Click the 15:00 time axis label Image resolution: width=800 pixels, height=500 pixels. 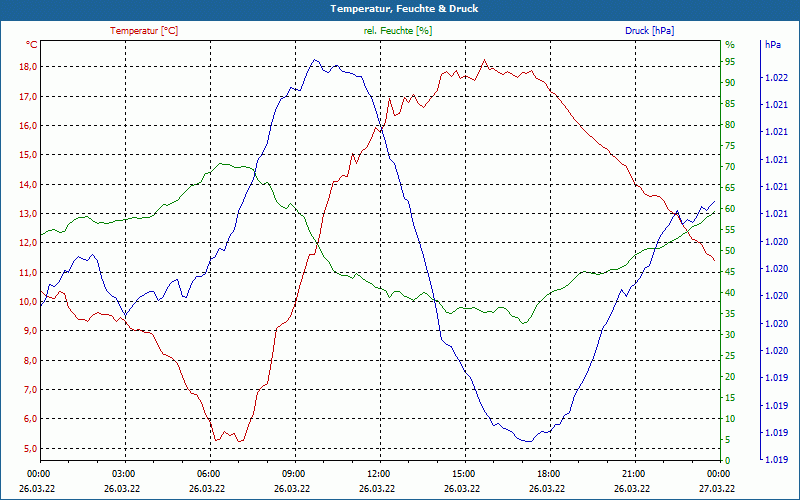pyautogui.click(x=463, y=473)
